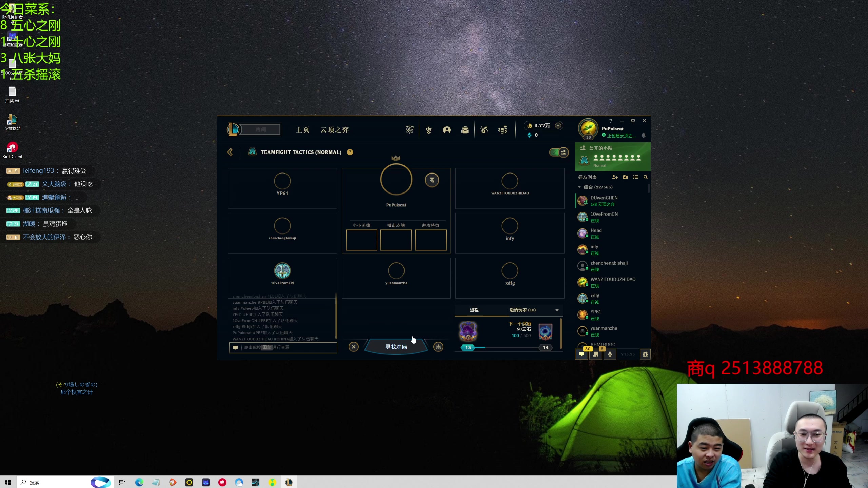
Task: Click the pass progress bar between 13 and 14
Action: point(507,347)
